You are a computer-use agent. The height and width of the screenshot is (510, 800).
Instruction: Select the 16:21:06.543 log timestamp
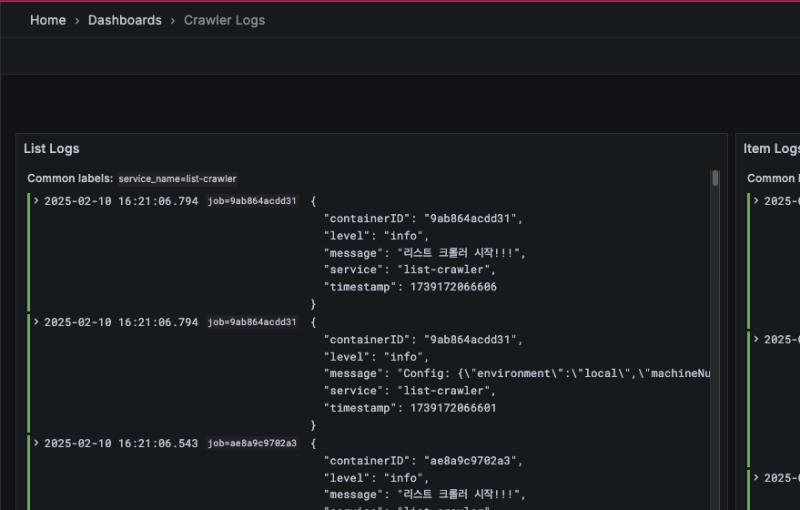pyautogui.click(x=121, y=443)
